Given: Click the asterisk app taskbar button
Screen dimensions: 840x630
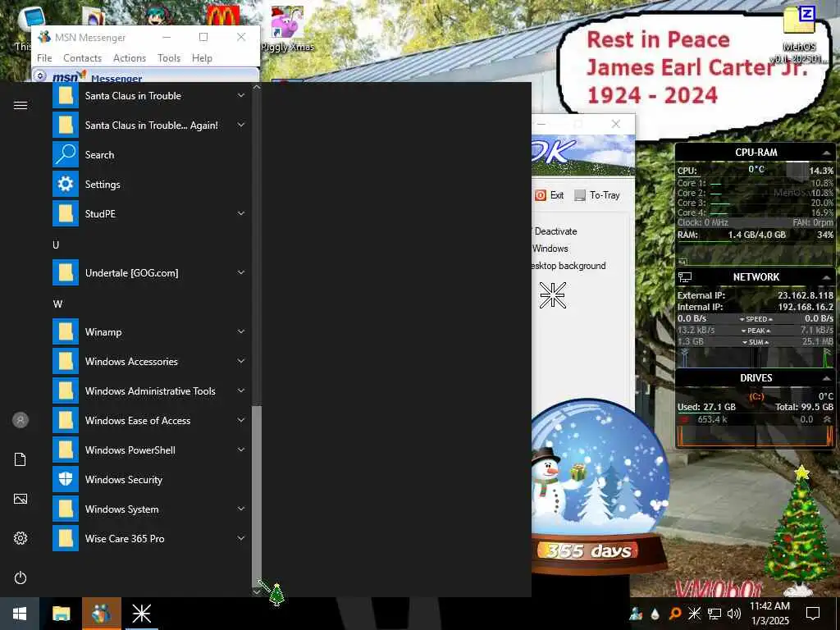Looking at the screenshot, I should [x=142, y=614].
